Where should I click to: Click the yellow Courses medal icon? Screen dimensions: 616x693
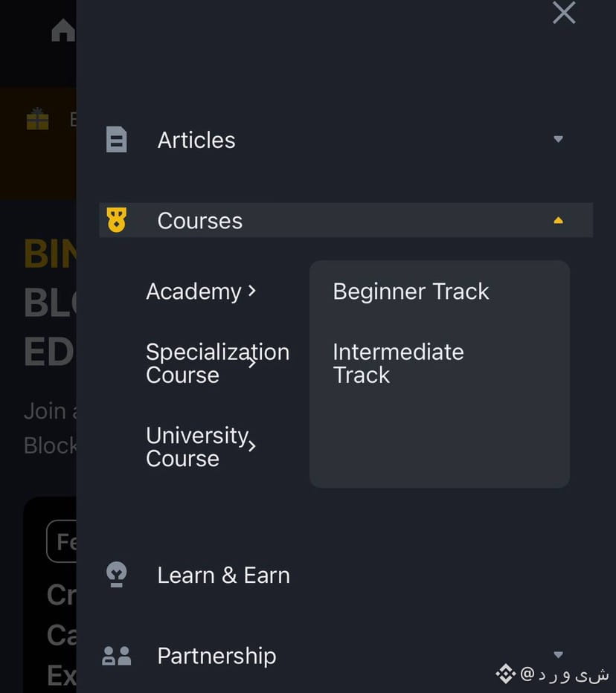click(117, 220)
